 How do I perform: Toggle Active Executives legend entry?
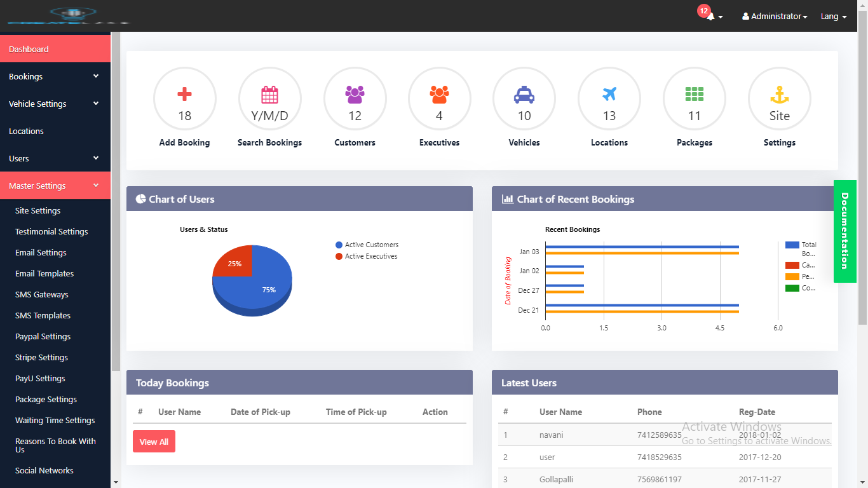pyautogui.click(x=370, y=256)
